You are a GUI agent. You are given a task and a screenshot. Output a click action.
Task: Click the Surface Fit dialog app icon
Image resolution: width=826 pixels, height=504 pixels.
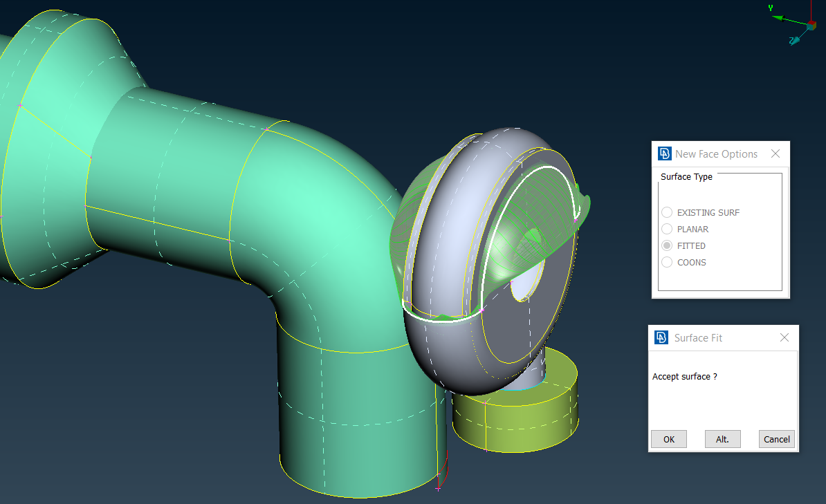tap(660, 337)
